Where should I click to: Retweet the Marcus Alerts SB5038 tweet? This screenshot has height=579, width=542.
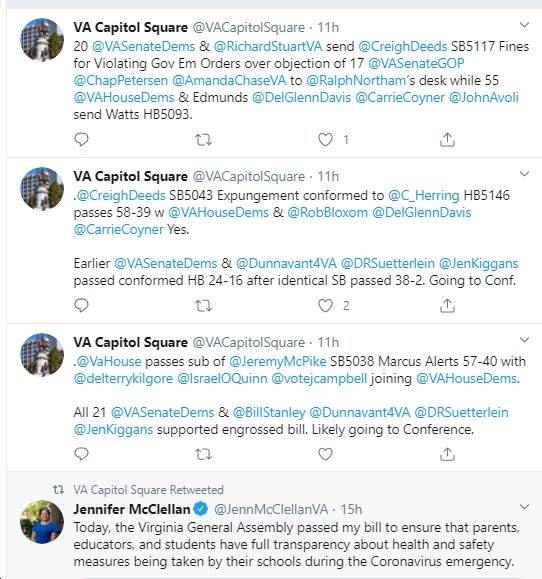point(203,454)
